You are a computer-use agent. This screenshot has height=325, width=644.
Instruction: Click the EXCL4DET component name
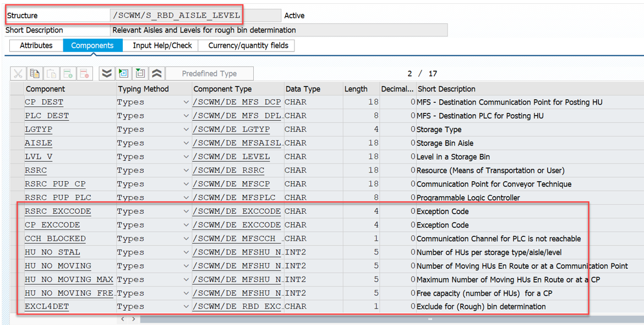click(47, 306)
